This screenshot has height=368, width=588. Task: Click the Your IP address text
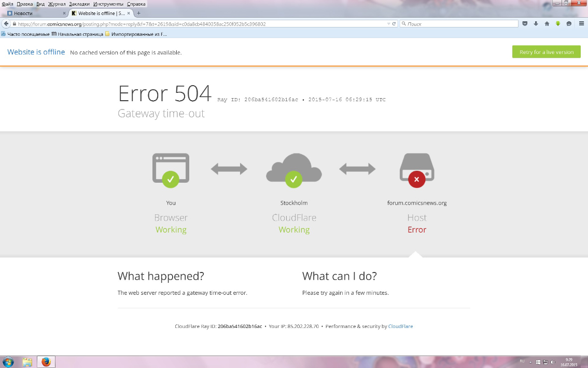pyautogui.click(x=293, y=326)
